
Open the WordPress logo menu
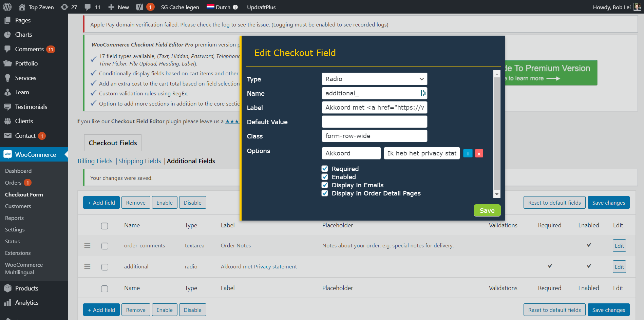(x=7, y=7)
